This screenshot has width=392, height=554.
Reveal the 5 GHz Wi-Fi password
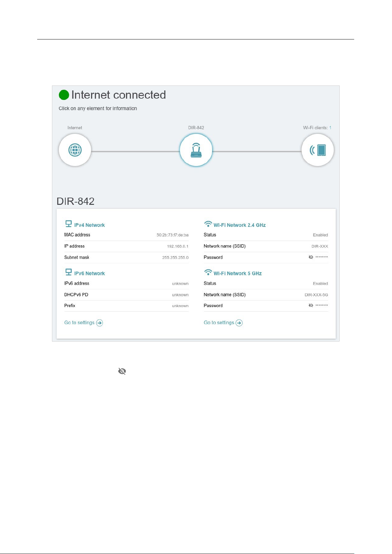[311, 305]
